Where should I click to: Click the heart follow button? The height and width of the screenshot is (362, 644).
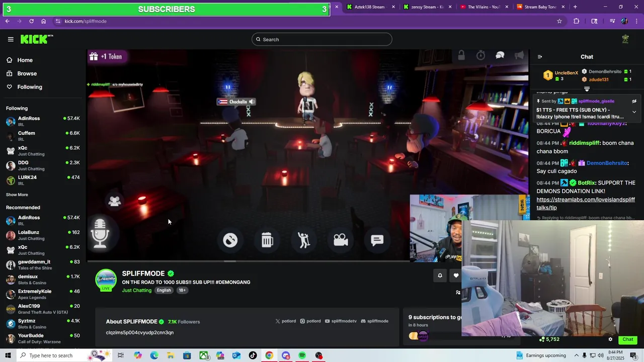(456, 276)
